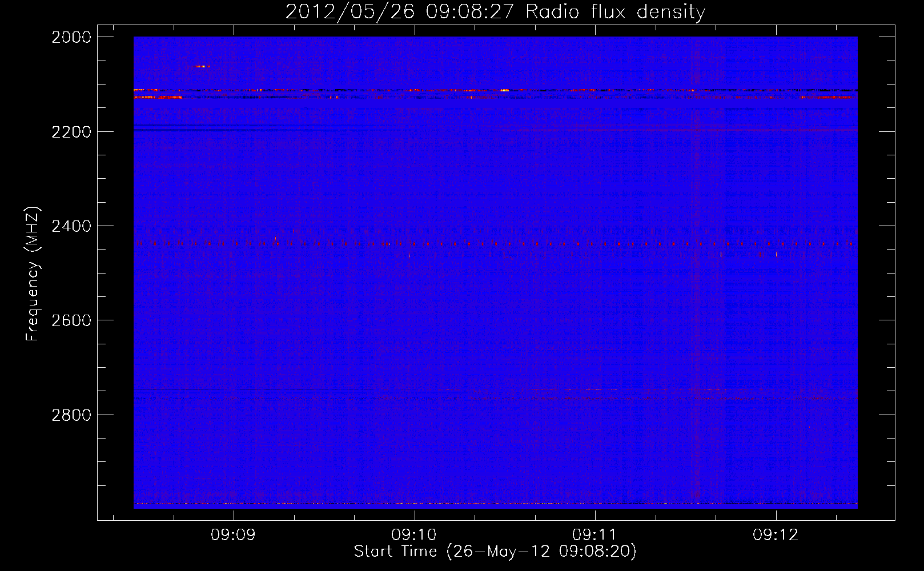Image resolution: width=924 pixels, height=571 pixels.
Task: Click the 09:10 time axis label
Action: (x=414, y=535)
